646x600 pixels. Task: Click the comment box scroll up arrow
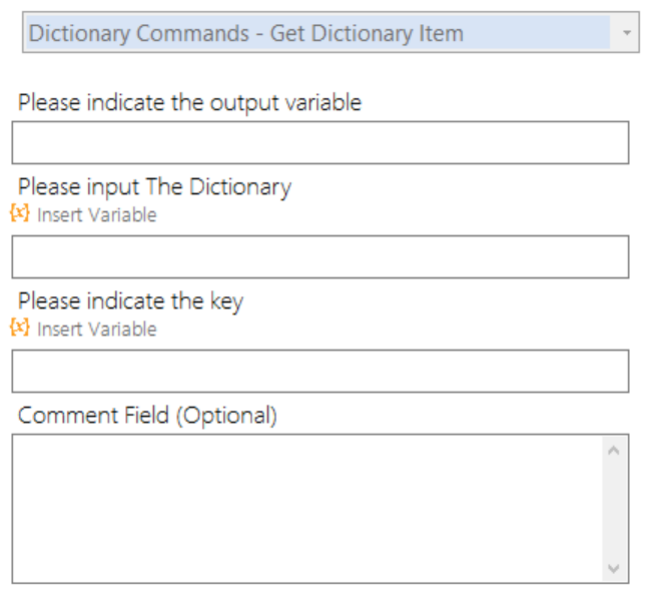614,450
